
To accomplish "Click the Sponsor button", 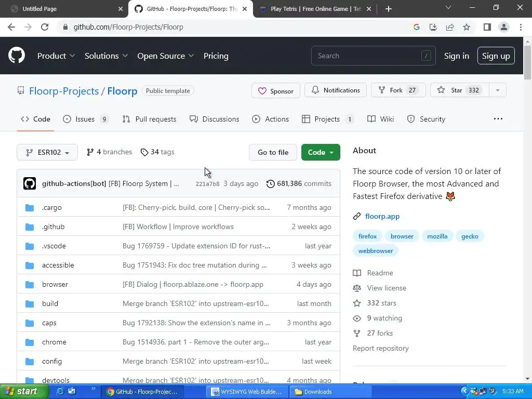I will coord(275,90).
